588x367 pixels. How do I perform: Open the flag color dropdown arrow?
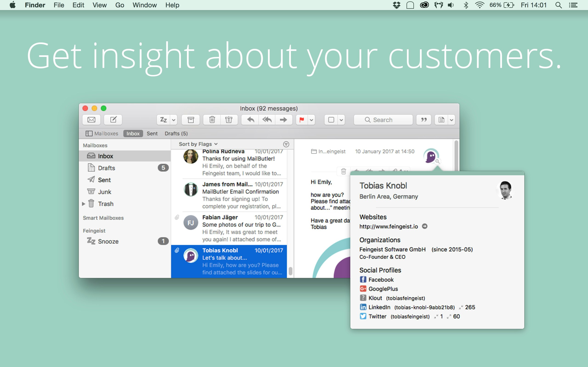point(311,120)
